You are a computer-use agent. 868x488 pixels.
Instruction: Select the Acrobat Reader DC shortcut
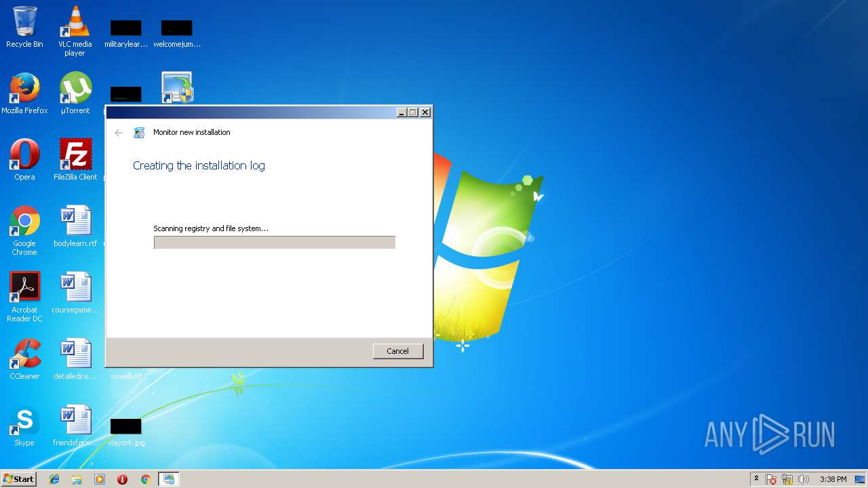coord(24,297)
